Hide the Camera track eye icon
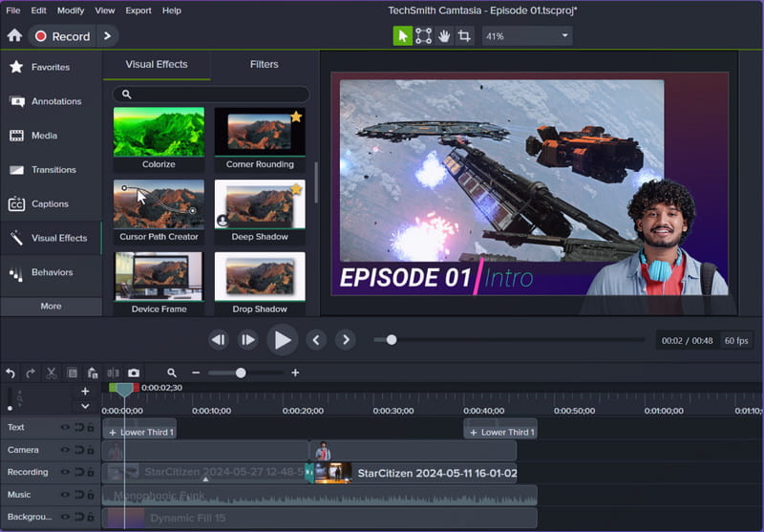 tap(65, 450)
